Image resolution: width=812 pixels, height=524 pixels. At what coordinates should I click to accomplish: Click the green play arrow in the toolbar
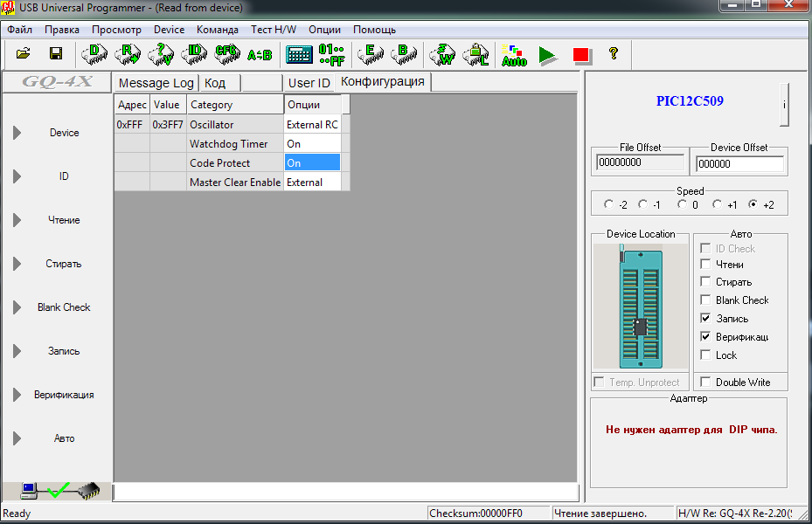coord(547,55)
